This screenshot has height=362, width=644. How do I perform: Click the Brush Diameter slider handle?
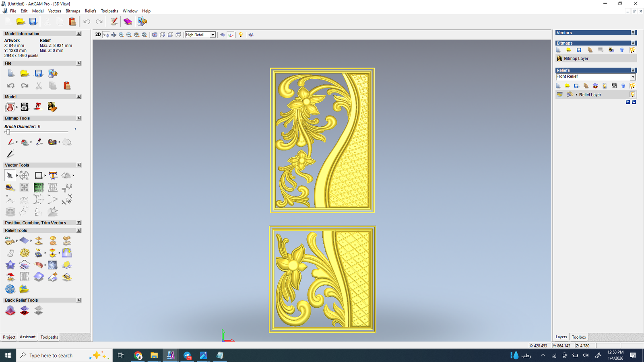point(8,132)
